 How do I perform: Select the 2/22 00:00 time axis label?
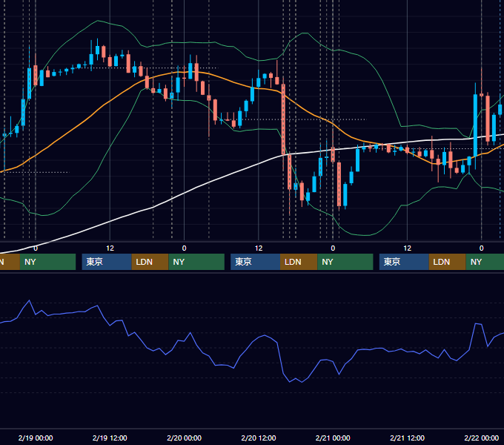[x=482, y=438]
